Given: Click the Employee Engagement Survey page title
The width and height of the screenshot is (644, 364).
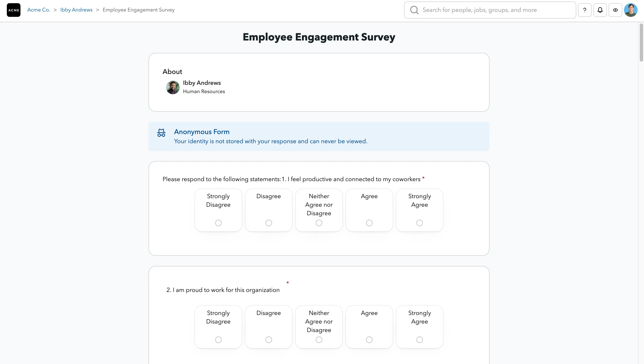Looking at the screenshot, I should point(319,37).
